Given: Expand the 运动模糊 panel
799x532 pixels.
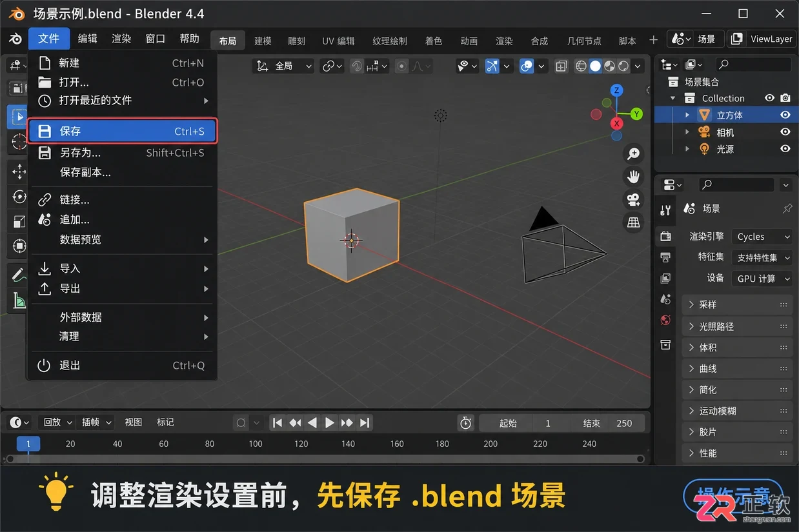Looking at the screenshot, I should [737, 411].
